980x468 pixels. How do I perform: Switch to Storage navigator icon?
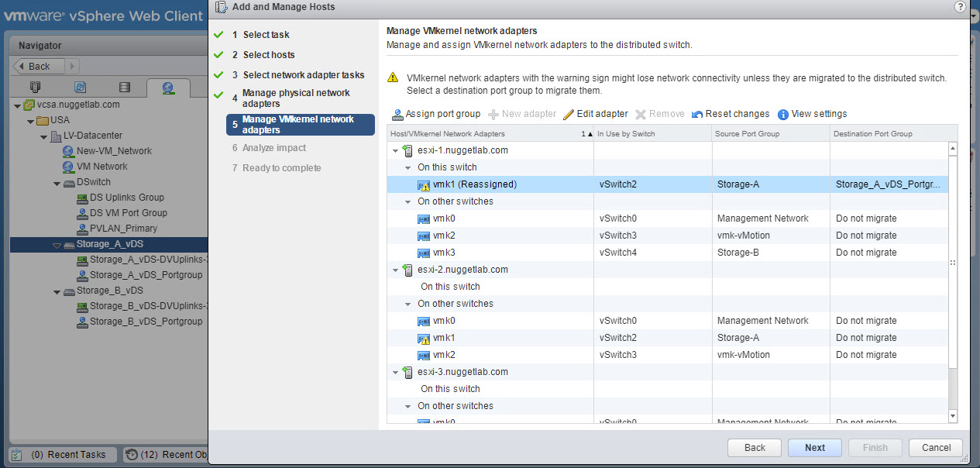(x=125, y=87)
